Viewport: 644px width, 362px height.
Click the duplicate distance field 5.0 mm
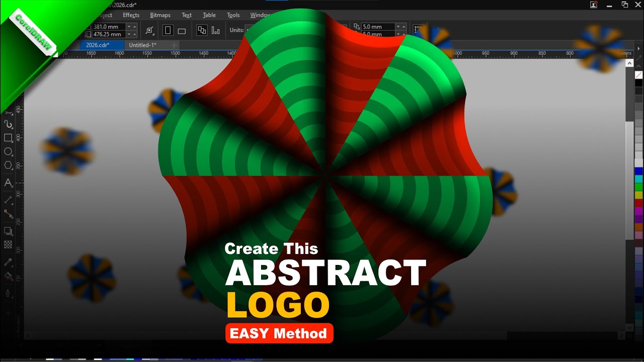pos(378,27)
